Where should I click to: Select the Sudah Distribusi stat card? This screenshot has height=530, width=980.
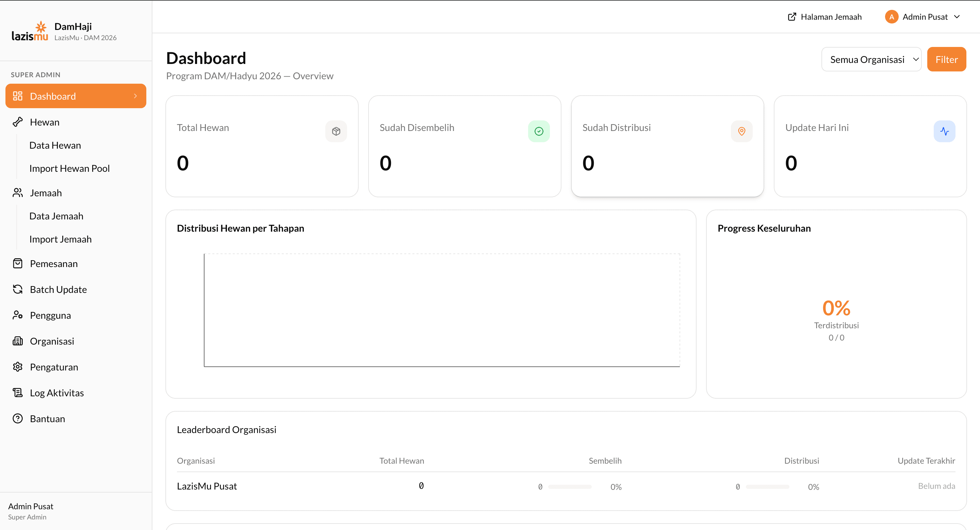[x=667, y=146]
